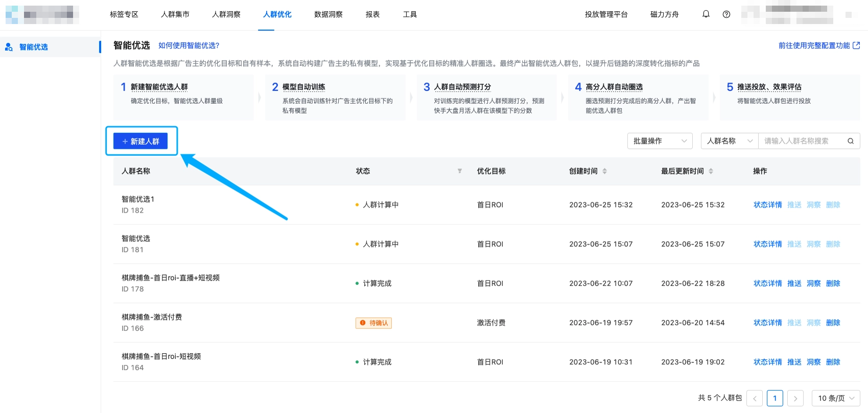Sort by 创建时间 sort arrows
Screen dimensions: 868x413
click(605, 171)
